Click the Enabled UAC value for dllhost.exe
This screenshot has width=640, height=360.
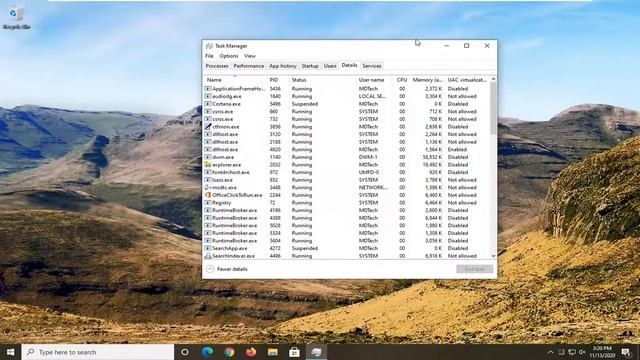click(457, 150)
